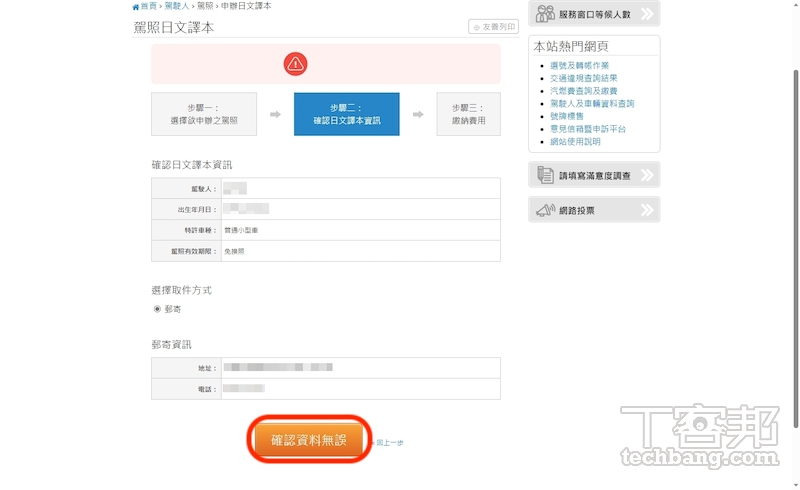Screen dimensions: 800x490
Task: Open the 號牌標售 link
Action: [x=566, y=116]
